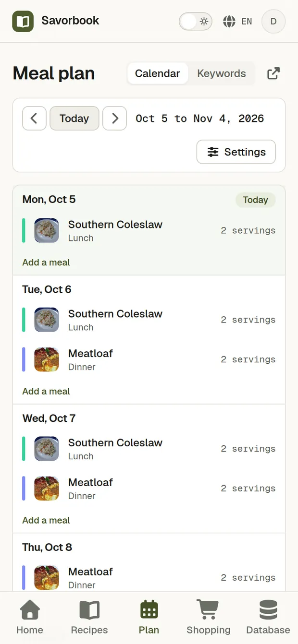Add a meal on Tue, Oct 6
The height and width of the screenshot is (644, 298).
pos(46,391)
